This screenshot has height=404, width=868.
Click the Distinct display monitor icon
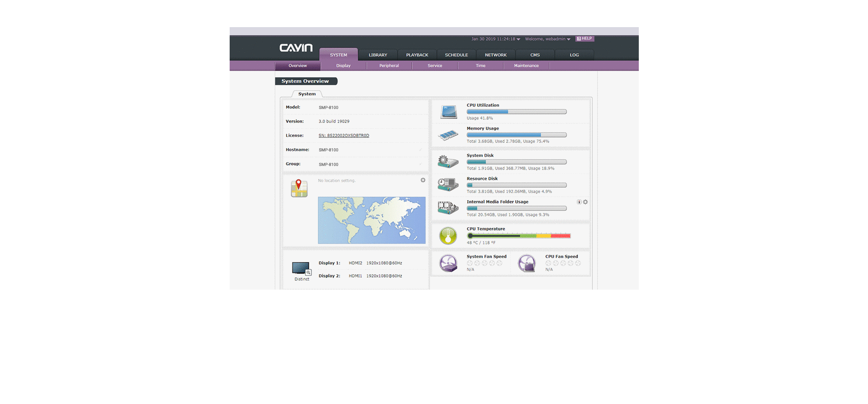(301, 268)
